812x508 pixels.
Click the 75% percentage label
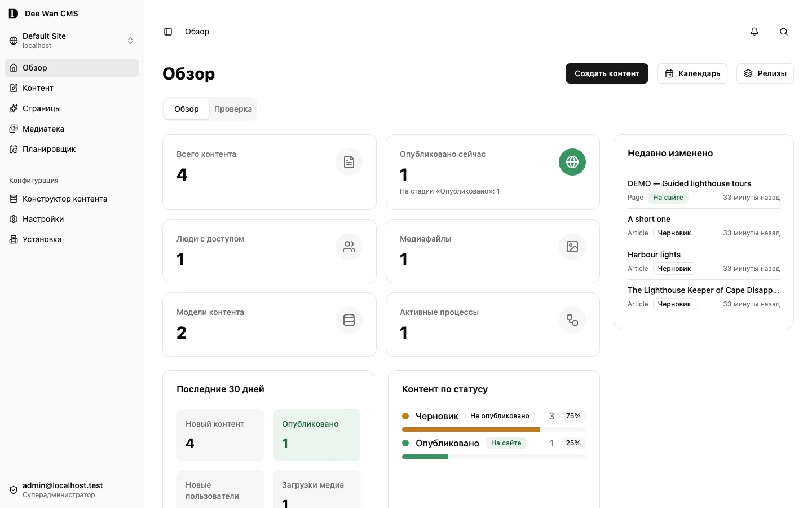pos(573,416)
